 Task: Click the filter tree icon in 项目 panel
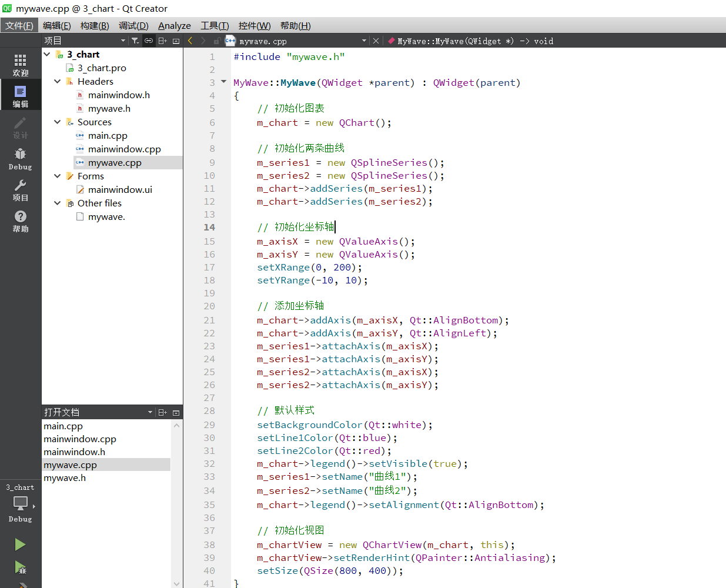pyautogui.click(x=135, y=41)
